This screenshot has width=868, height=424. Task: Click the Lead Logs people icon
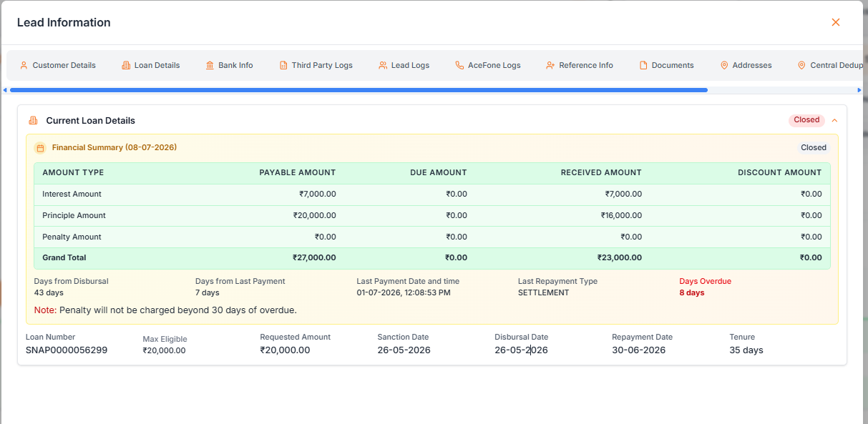[383, 65]
